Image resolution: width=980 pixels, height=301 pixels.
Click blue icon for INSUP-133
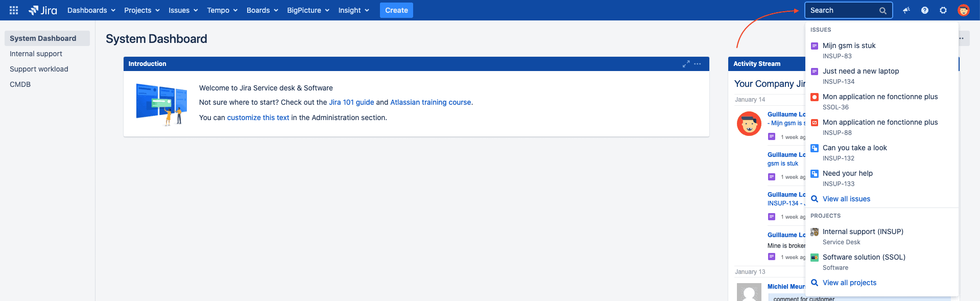[815, 174]
